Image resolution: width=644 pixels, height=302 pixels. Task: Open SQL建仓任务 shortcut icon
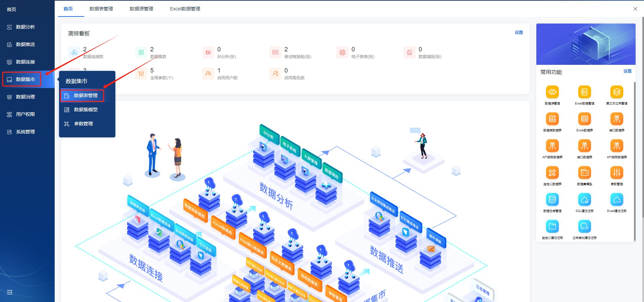coord(584,200)
